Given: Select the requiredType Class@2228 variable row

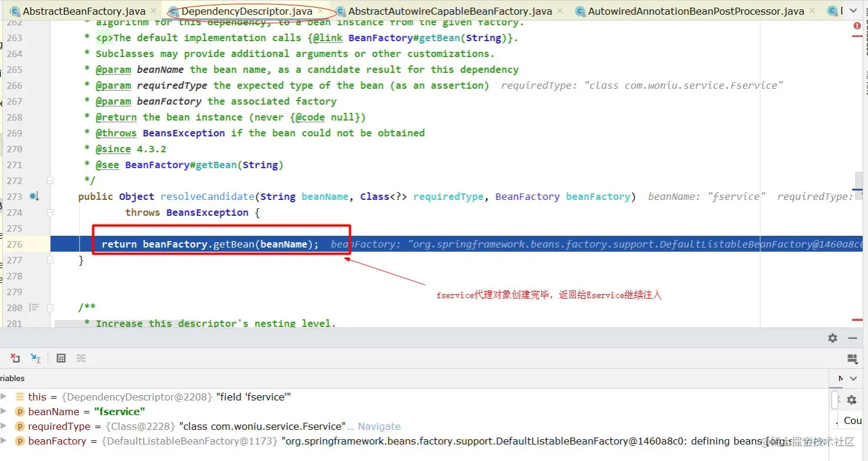Looking at the screenshot, I should (415, 426).
